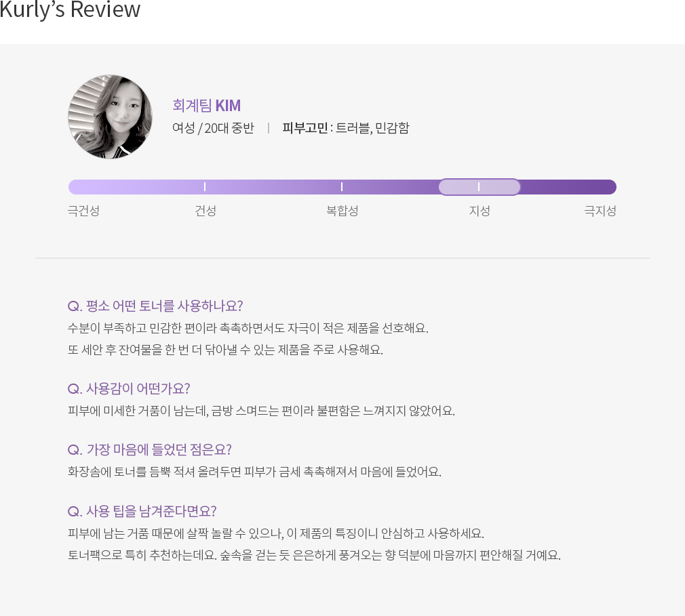The width and height of the screenshot is (685, 616).
Task: Click question 평소 어떤 토너를 사용하나요?
Action: coord(155,306)
